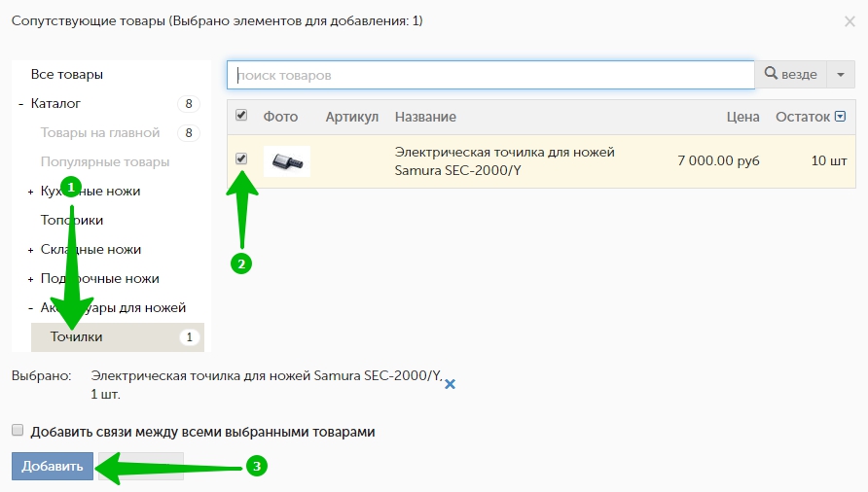Collapse the Аксессуары для ножей category
The height and width of the screenshot is (492, 868).
(31, 308)
